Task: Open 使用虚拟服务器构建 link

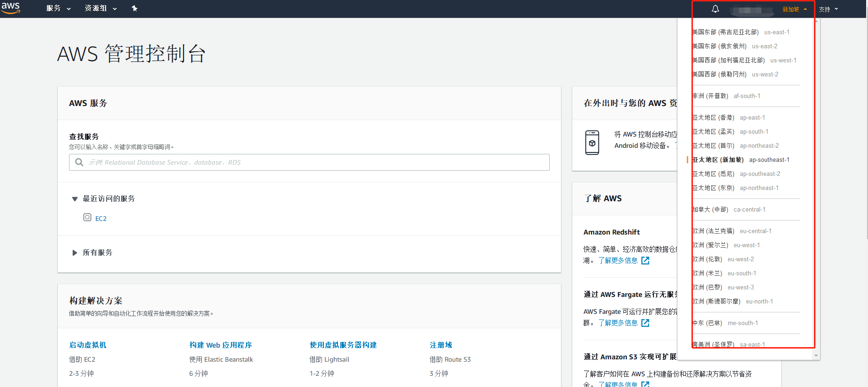Action: coord(343,345)
